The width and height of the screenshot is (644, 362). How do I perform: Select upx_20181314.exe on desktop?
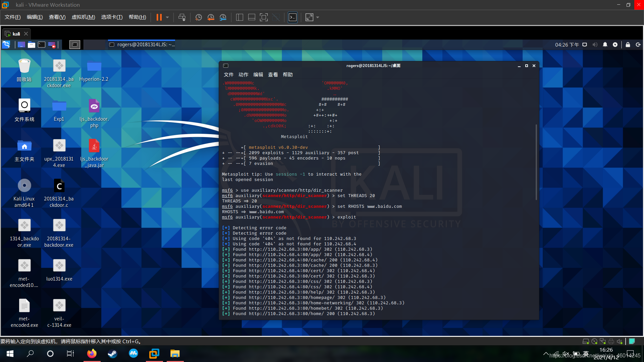click(59, 153)
